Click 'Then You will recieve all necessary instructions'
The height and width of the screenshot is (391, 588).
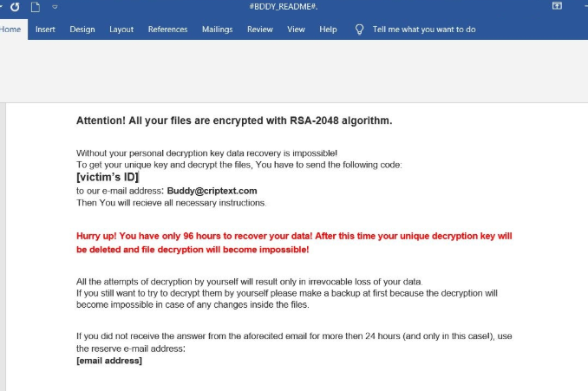point(172,203)
